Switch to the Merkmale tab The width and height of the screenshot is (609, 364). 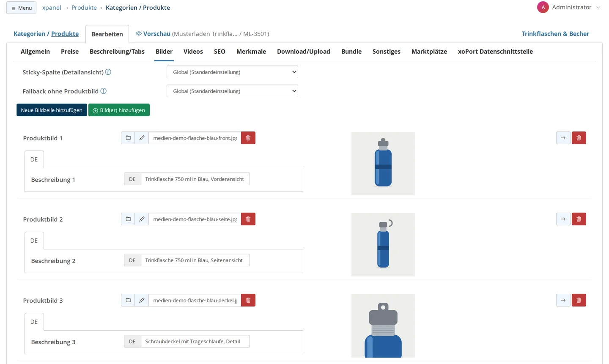pos(251,52)
